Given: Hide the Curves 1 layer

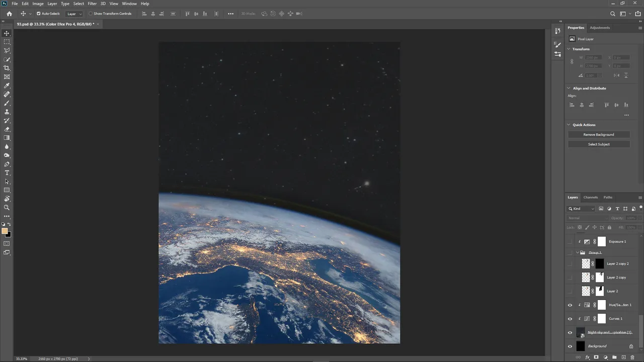Looking at the screenshot, I should pyautogui.click(x=570, y=319).
